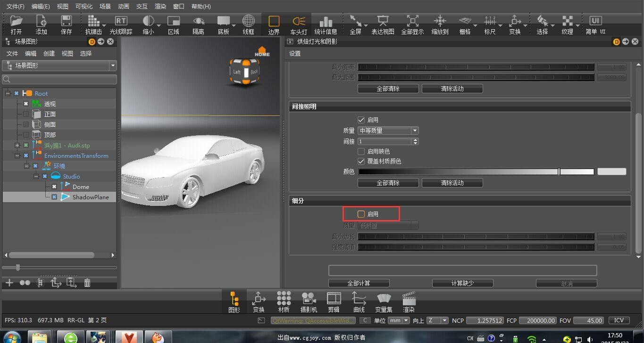Open the 渲染 menu in menu bar
Image resolution: width=644 pixels, height=343 pixels.
(x=160, y=7)
